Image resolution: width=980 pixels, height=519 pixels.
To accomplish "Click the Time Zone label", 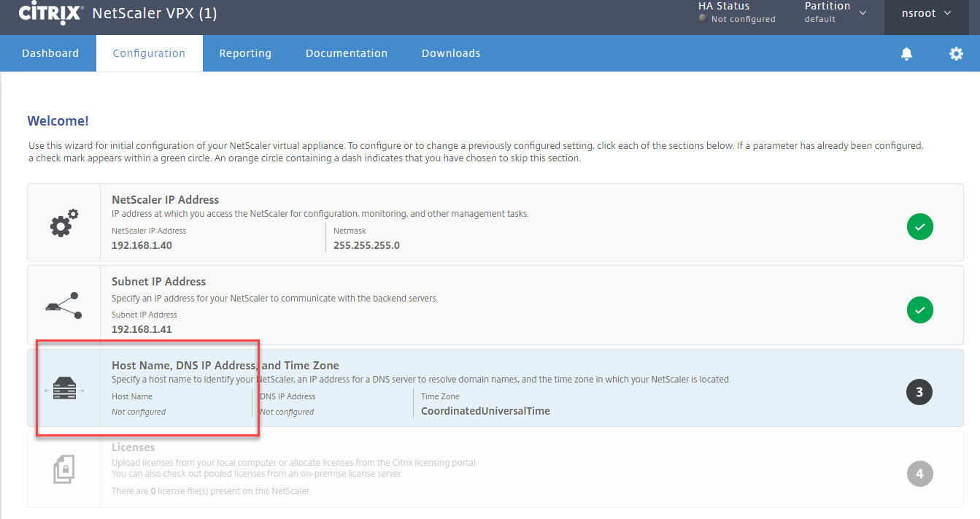I will 440,396.
